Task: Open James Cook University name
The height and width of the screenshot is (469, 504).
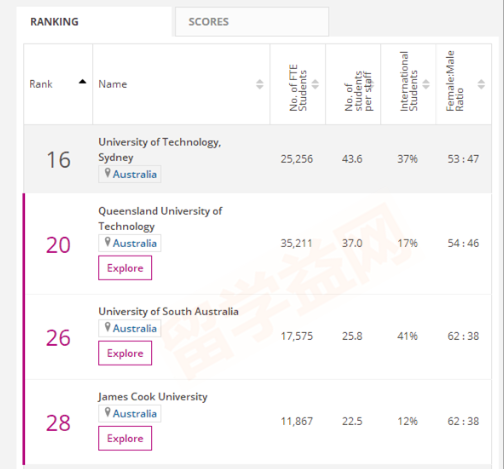Action: coord(153,397)
